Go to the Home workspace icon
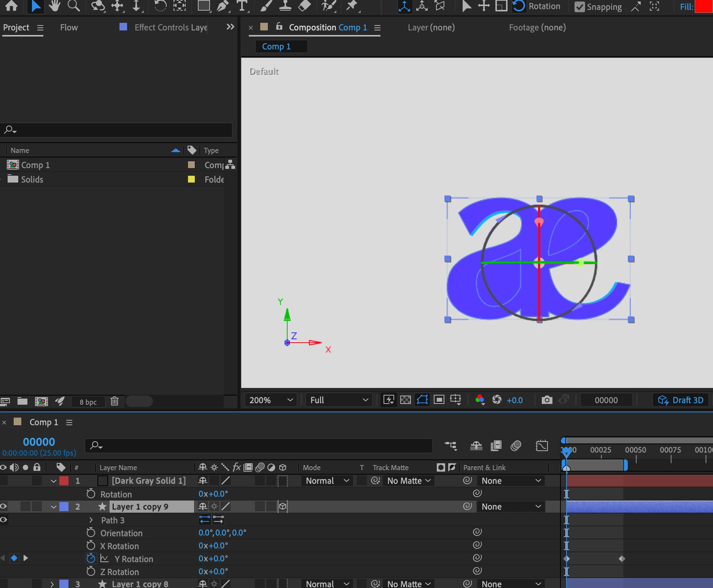The image size is (713, 588). [11, 6]
